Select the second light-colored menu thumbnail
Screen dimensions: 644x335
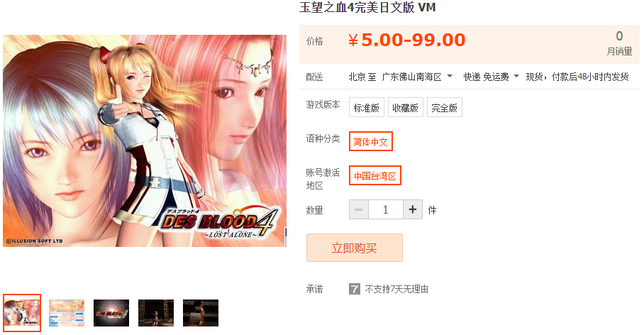click(x=67, y=313)
